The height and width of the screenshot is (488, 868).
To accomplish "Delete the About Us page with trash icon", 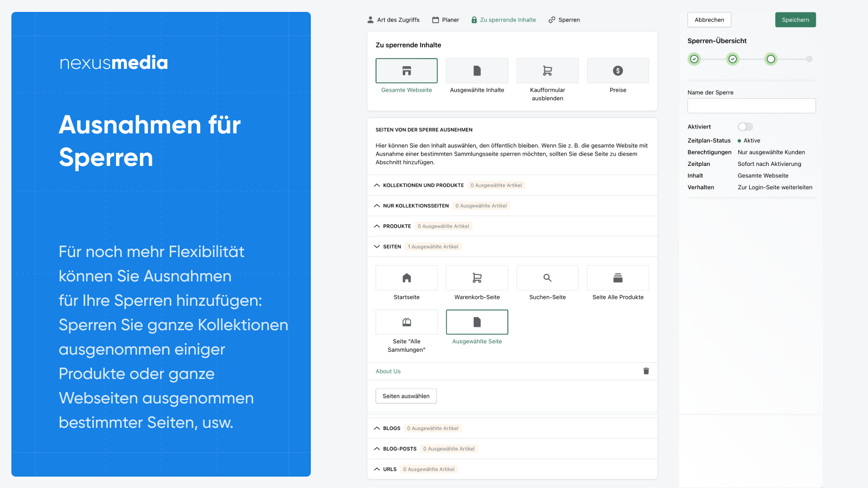I will coord(646,371).
